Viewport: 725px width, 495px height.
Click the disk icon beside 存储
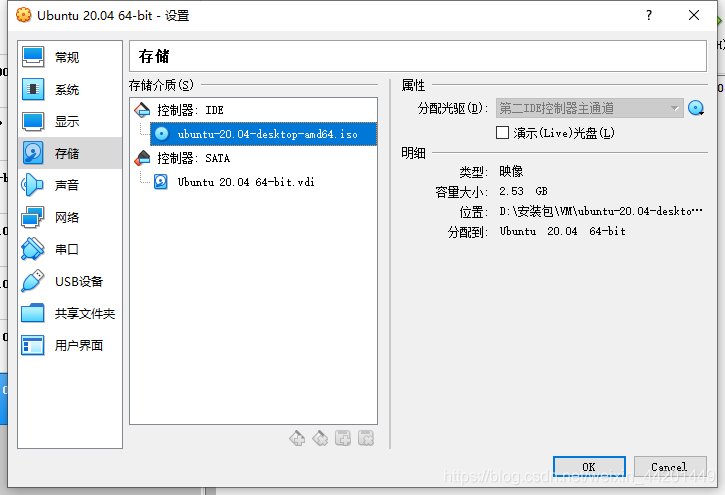pos(33,153)
